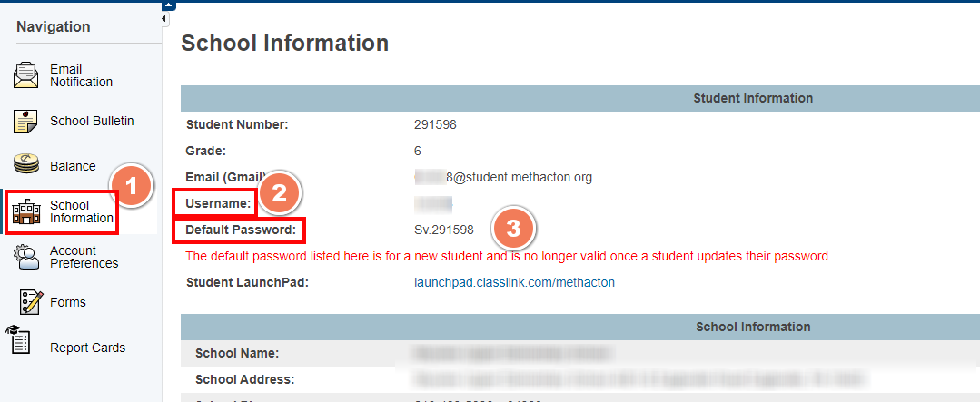Click the School Bulletin note icon
980x402 pixels.
[26, 121]
